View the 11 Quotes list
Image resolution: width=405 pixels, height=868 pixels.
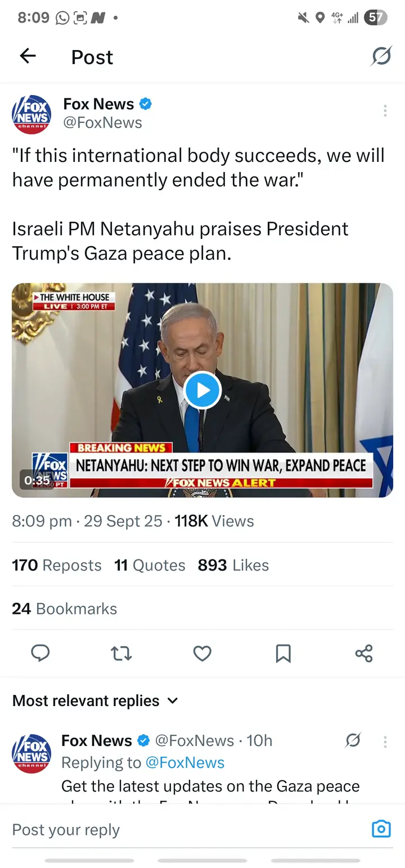pyautogui.click(x=150, y=565)
